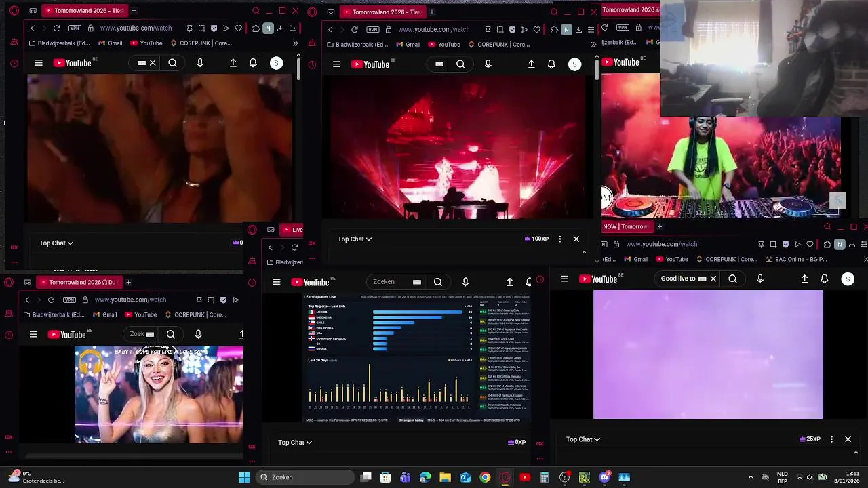
Task: Collapse chat chevron under 25XP panel
Action: [856, 452]
